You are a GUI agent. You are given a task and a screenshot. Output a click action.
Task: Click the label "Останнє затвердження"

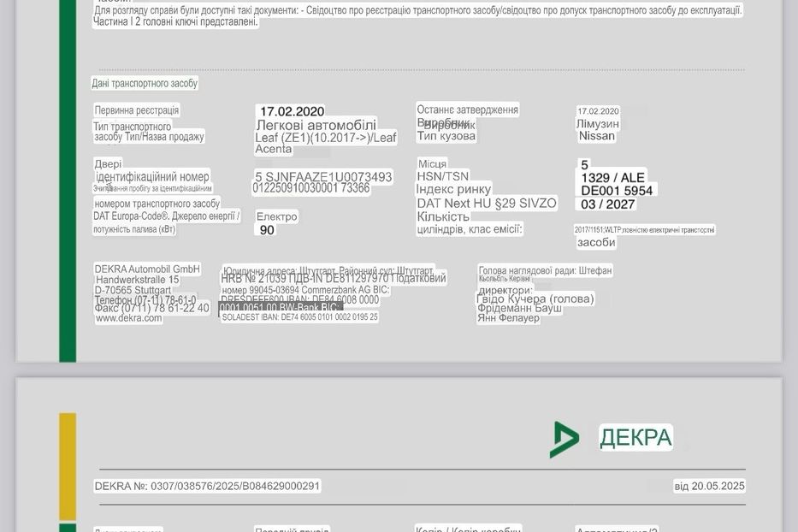(468, 109)
